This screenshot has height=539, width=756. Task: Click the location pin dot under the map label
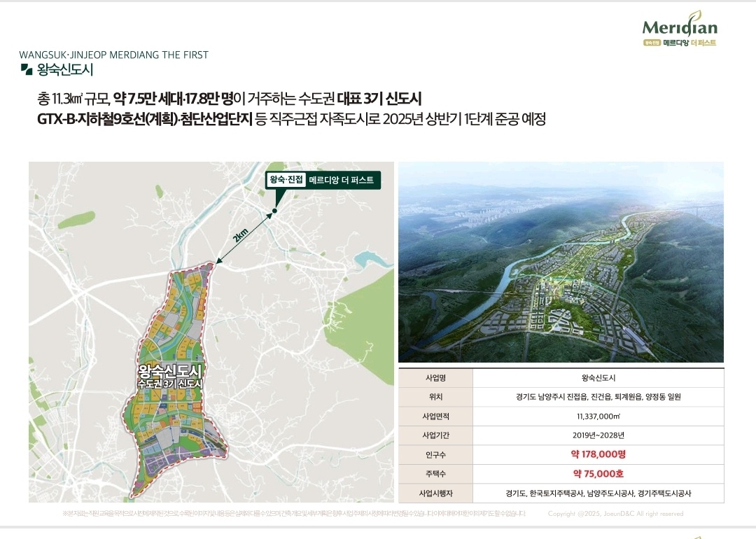[x=275, y=211]
